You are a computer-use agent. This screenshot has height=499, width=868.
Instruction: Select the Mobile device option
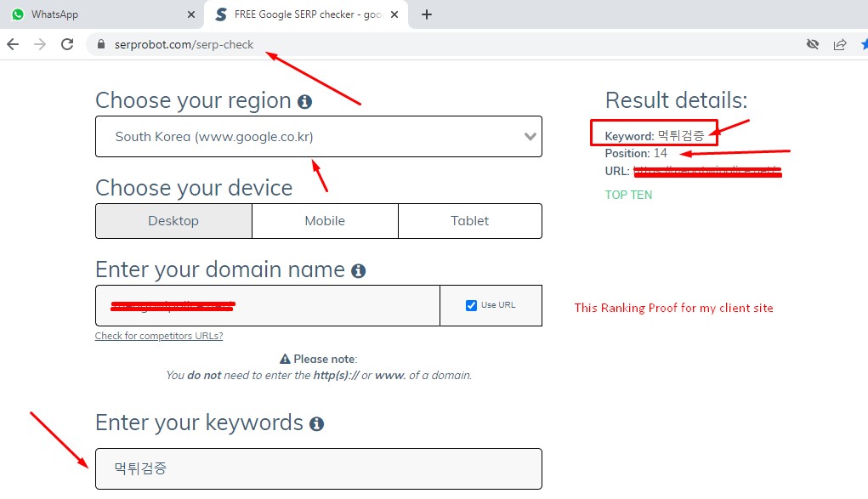(x=325, y=221)
